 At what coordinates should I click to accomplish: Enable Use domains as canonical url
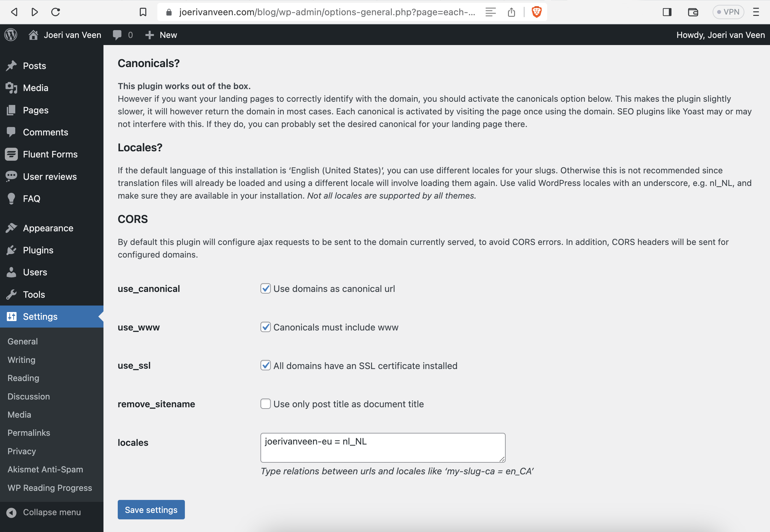click(266, 288)
